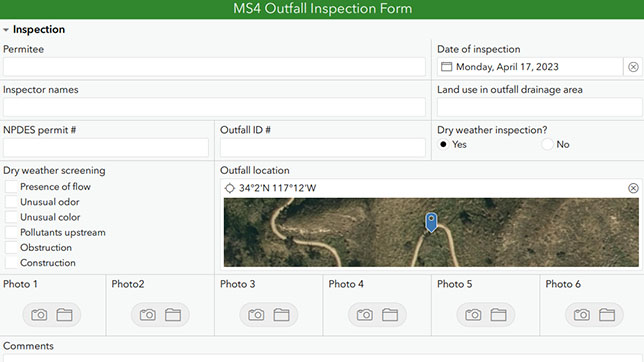Select No for dry weather inspection
This screenshot has width=644, height=362.
pos(547,144)
